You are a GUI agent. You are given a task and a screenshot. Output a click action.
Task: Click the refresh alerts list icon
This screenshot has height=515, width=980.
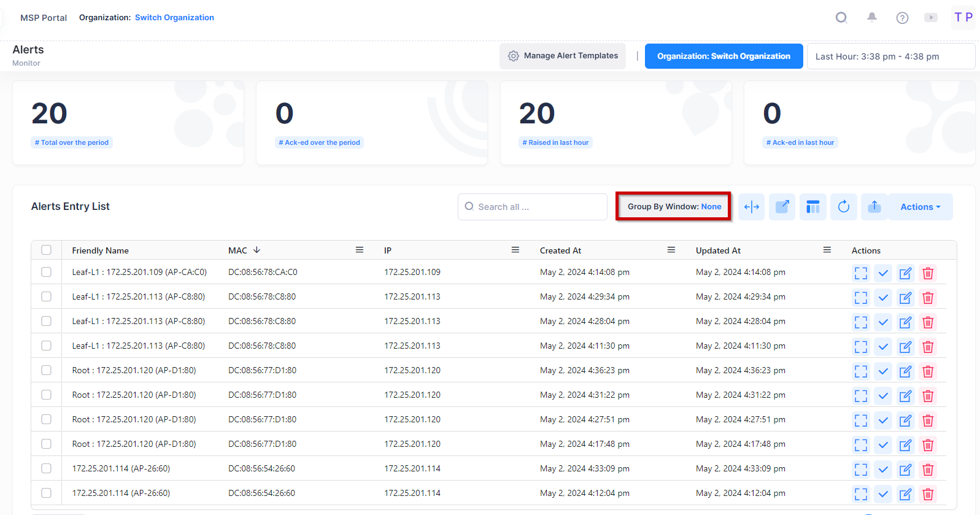point(843,207)
